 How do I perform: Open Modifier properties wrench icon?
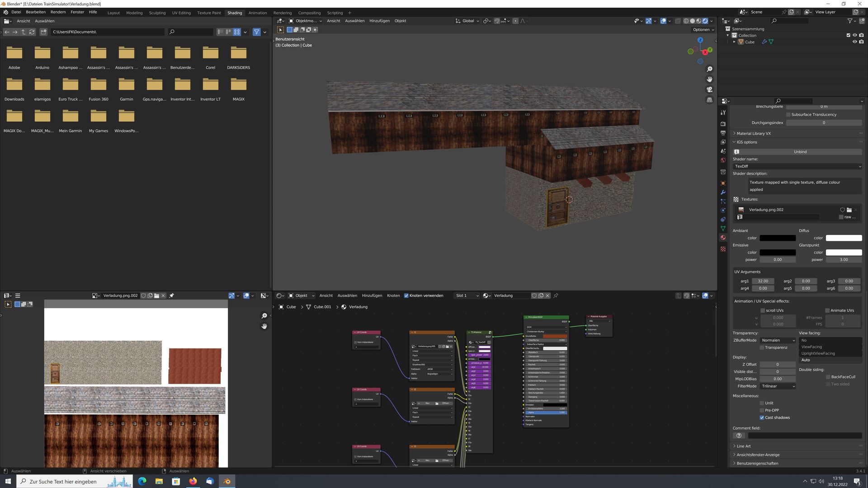(x=723, y=192)
